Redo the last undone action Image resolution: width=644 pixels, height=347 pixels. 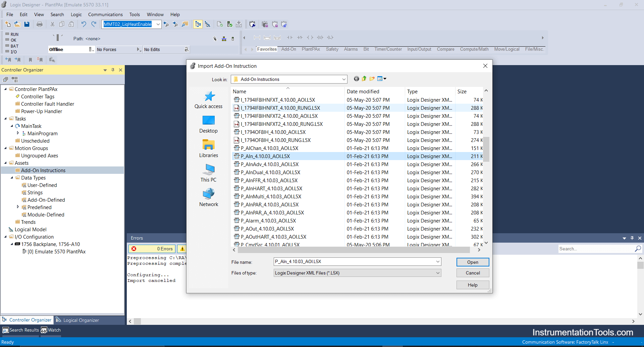(x=94, y=24)
